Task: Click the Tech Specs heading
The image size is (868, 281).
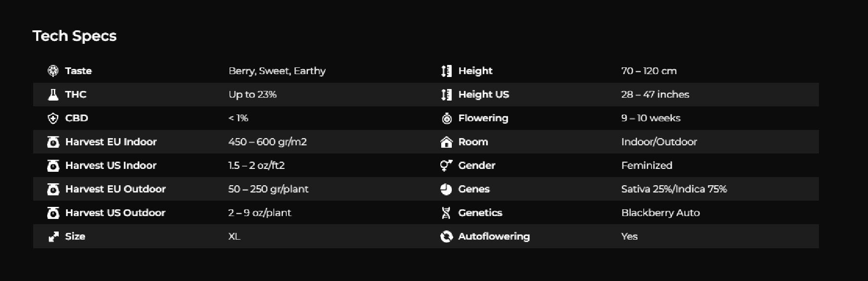Action: coord(75,36)
